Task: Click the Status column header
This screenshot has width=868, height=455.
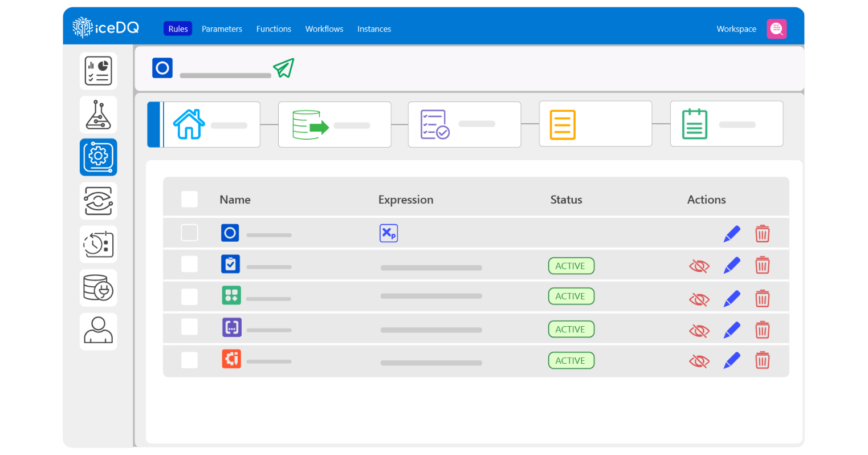Action: click(566, 200)
